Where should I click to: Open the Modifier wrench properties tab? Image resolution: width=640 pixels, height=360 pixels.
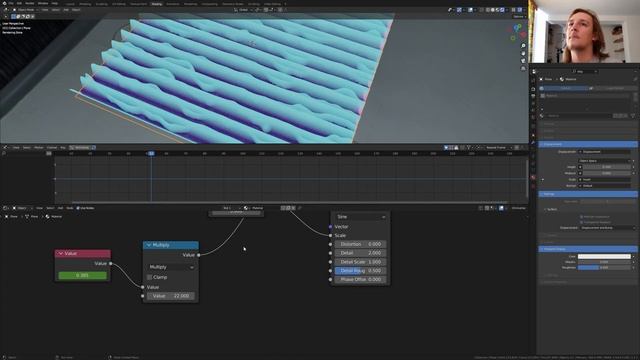533,143
